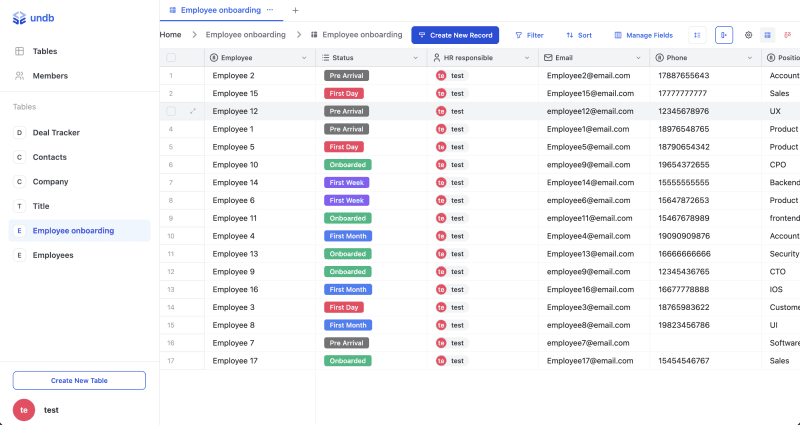Open the Phone column dropdown chevron
This screenshot has width=800, height=425.
pos(749,58)
